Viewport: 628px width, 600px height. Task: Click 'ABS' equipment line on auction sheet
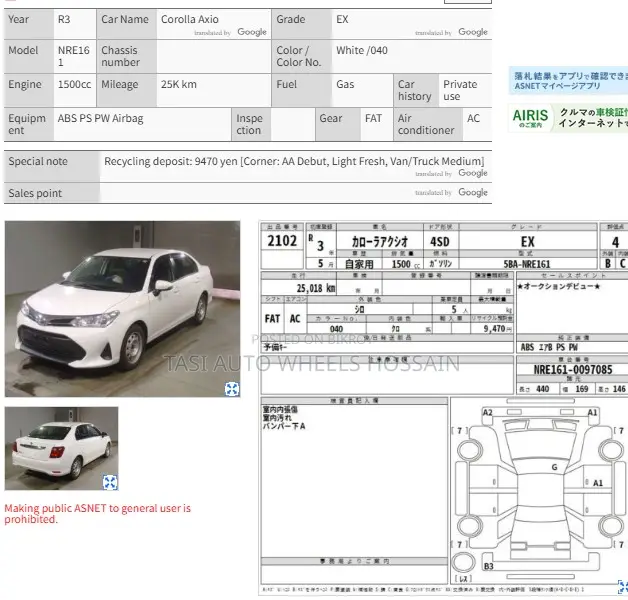click(x=549, y=347)
